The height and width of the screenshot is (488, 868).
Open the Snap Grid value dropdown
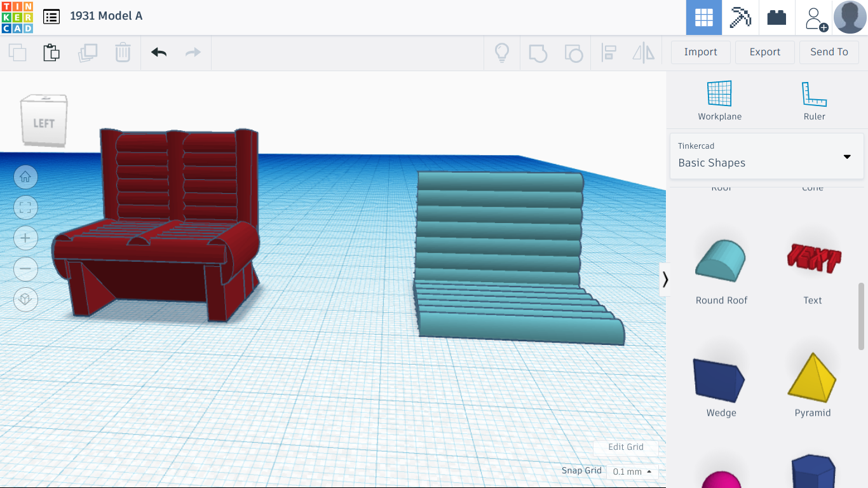pyautogui.click(x=631, y=471)
